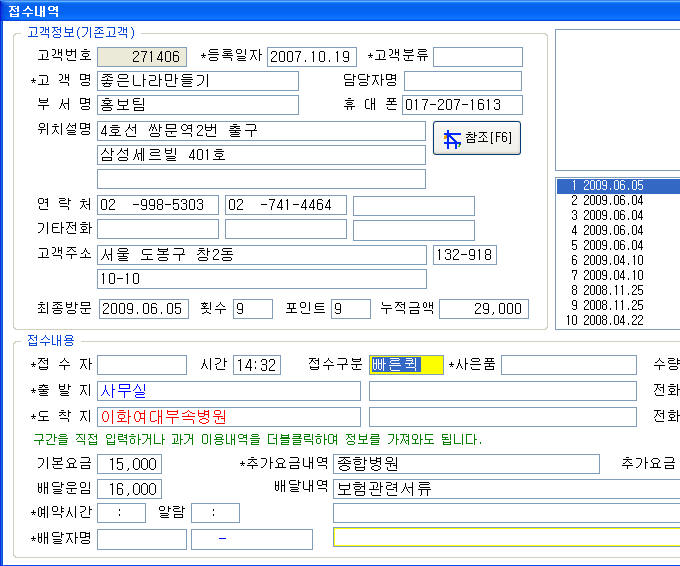
Task: Focus the empty 담당자명 field
Action: 463,81
